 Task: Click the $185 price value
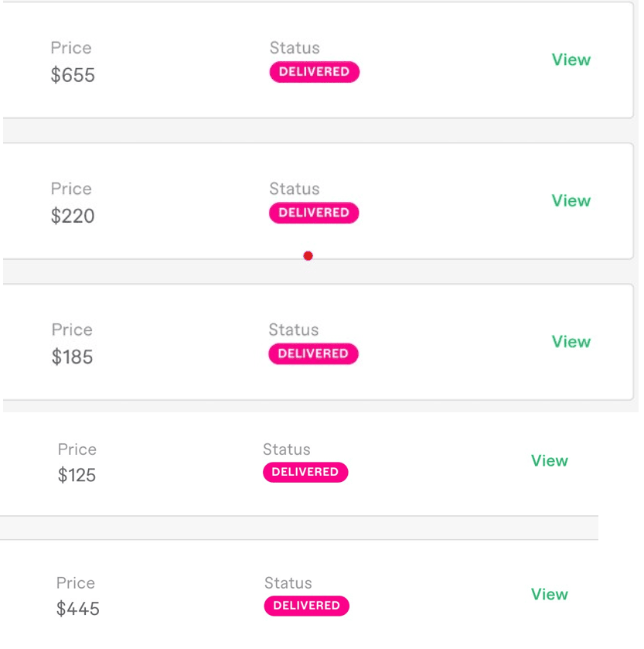click(72, 357)
